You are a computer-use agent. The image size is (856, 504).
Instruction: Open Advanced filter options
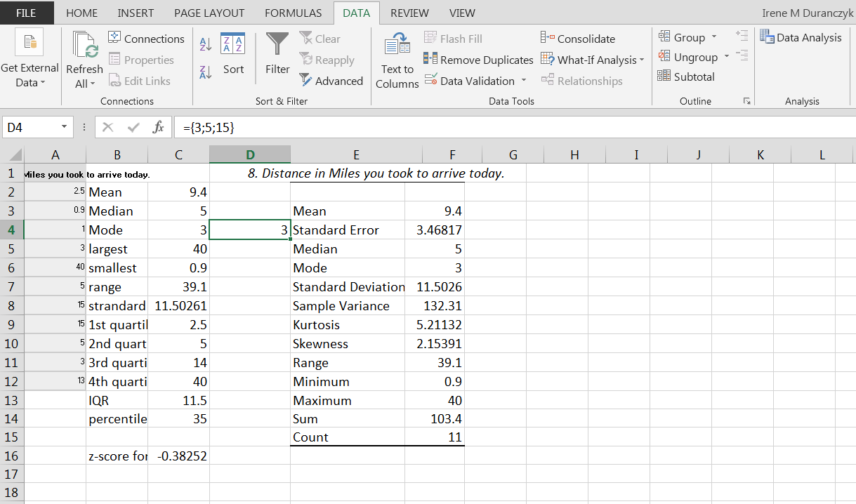[331, 81]
